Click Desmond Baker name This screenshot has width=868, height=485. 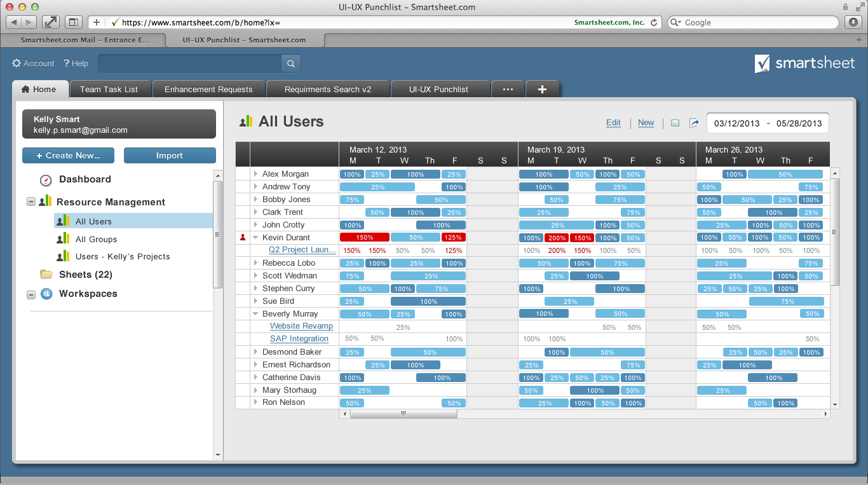pos(292,352)
